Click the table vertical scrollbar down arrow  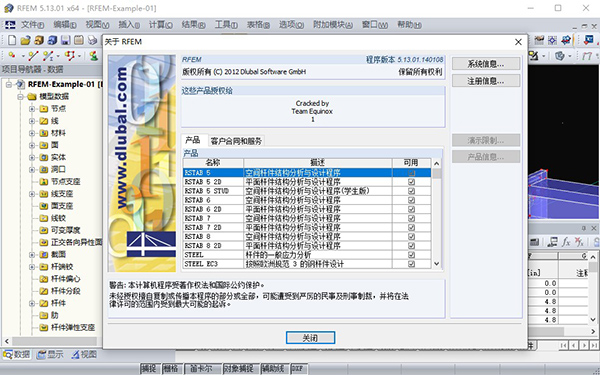593,320
